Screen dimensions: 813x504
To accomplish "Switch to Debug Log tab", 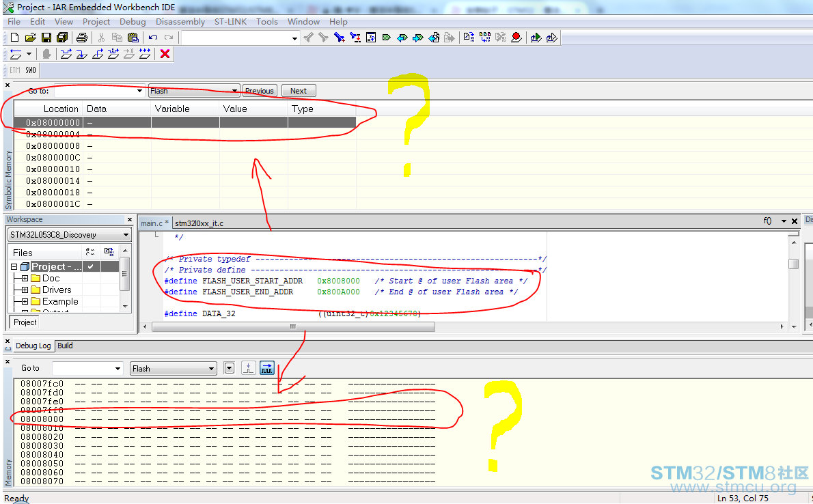I will click(33, 346).
